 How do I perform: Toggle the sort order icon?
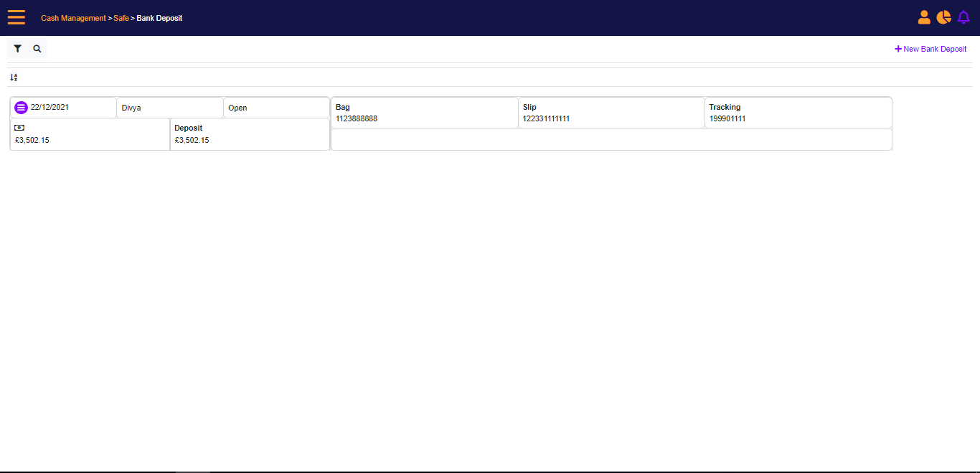(14, 78)
